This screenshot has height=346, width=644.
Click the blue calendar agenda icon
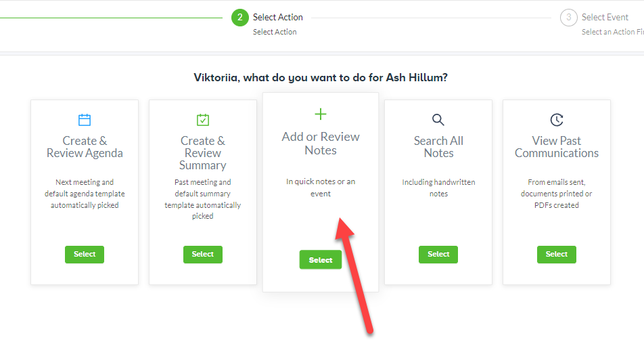(x=85, y=120)
